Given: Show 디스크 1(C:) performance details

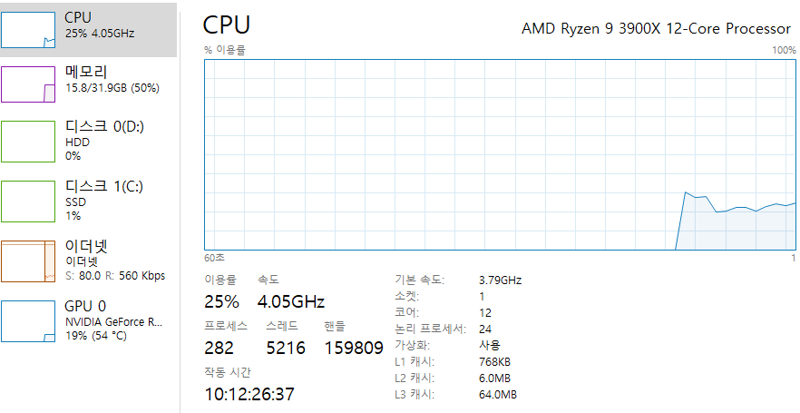Looking at the screenshot, I should coord(89,202).
